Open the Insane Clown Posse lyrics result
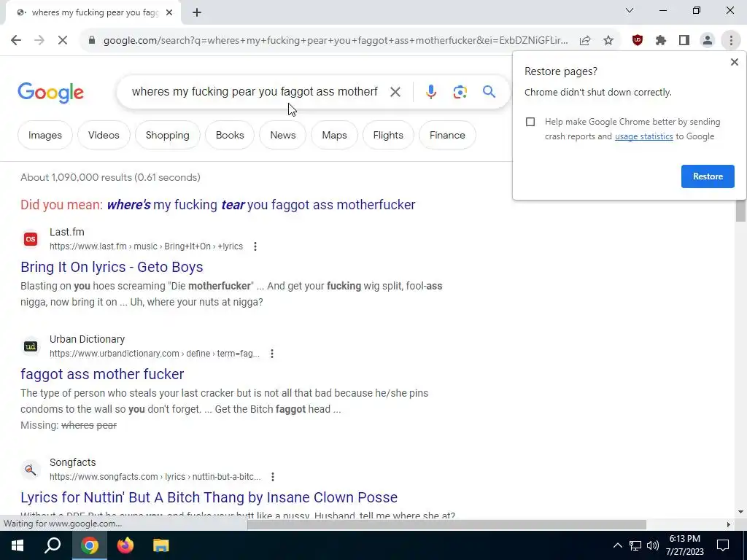This screenshot has height=560, width=747. 209,497
